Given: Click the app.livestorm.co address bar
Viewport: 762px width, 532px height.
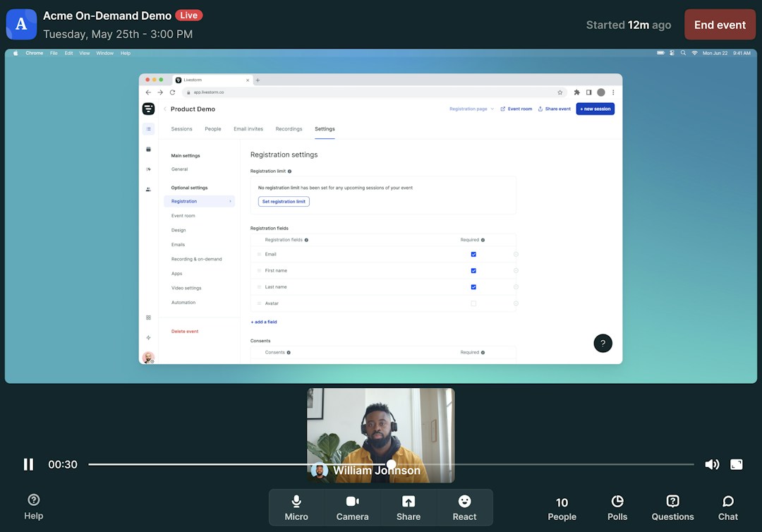Looking at the screenshot, I should (375, 92).
